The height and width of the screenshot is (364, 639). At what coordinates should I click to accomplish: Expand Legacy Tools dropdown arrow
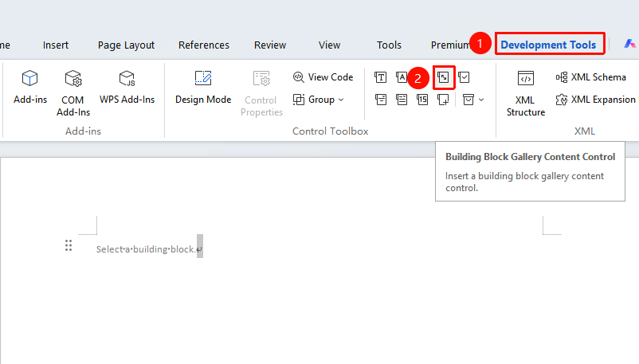481,100
